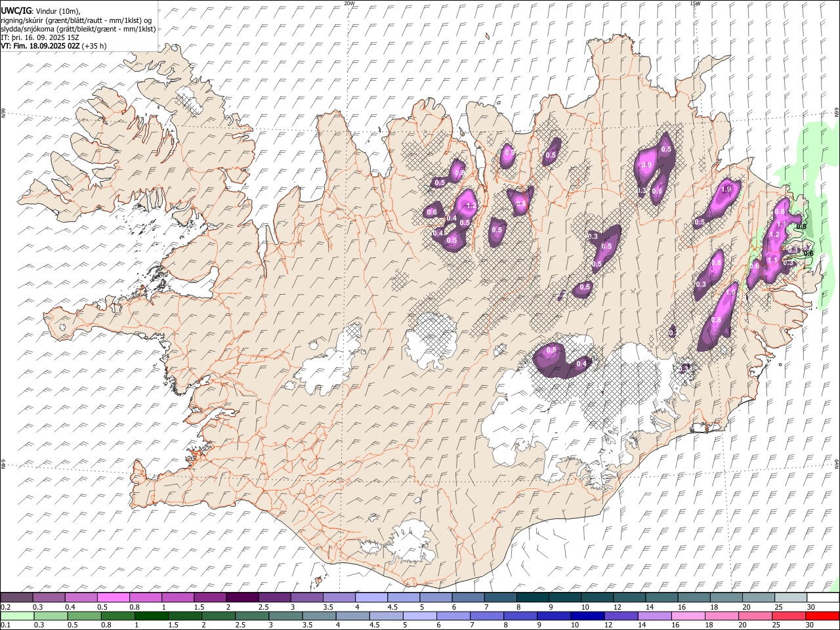Pick the 20 swatch in the bottom pink row

point(754,616)
